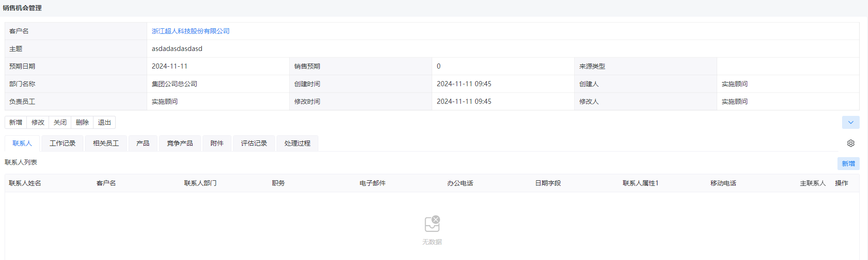Click the 修改时间 value 2024-11-11 09:45
This screenshot has width=868, height=260.
click(464, 101)
